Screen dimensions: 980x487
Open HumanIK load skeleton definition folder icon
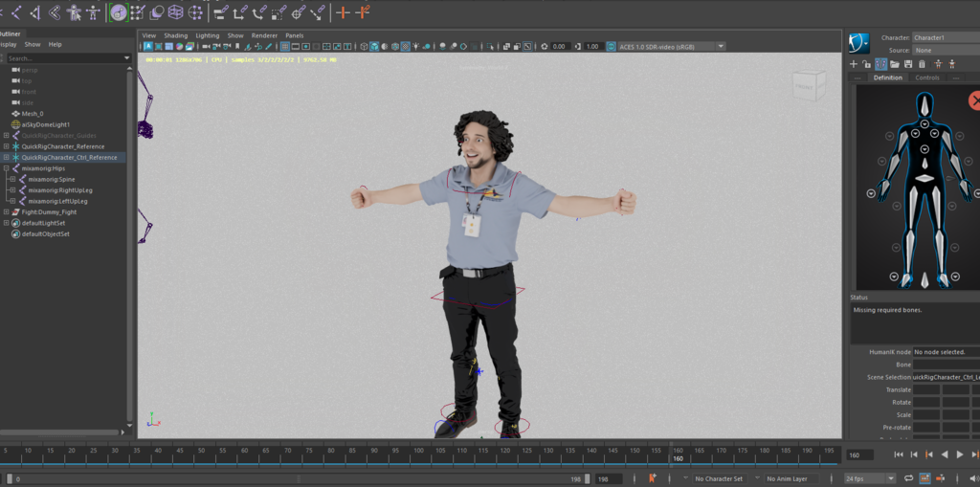[x=895, y=64]
